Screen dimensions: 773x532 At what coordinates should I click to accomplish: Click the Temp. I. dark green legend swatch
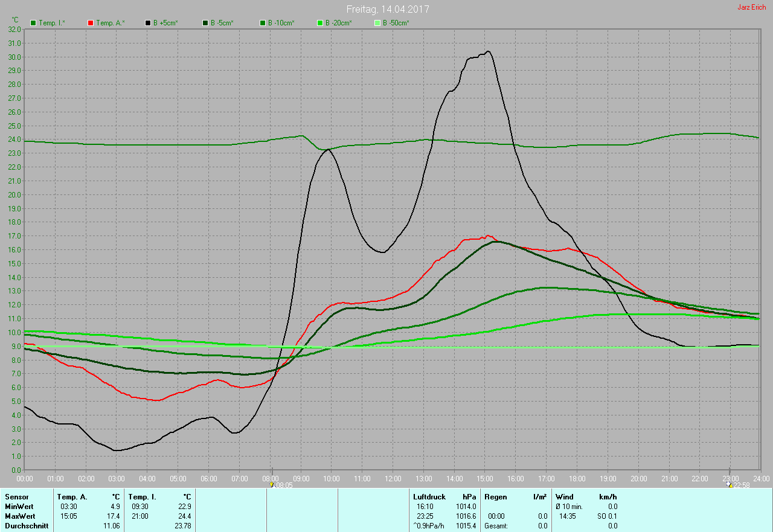coord(33,23)
